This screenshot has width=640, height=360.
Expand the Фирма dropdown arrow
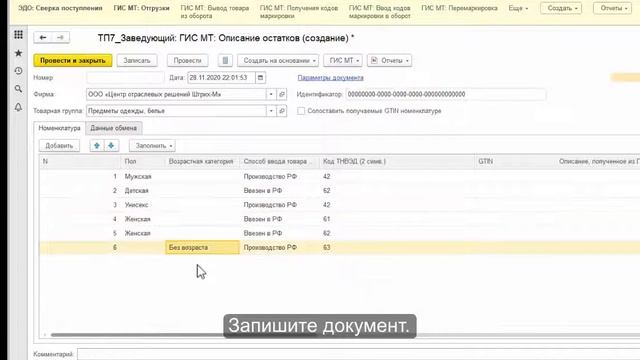point(271,94)
